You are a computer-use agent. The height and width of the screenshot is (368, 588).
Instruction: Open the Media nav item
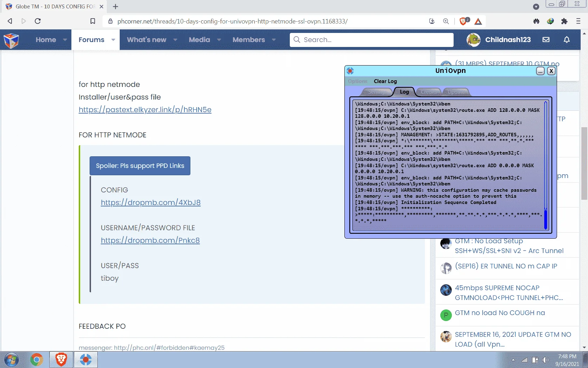click(x=199, y=40)
